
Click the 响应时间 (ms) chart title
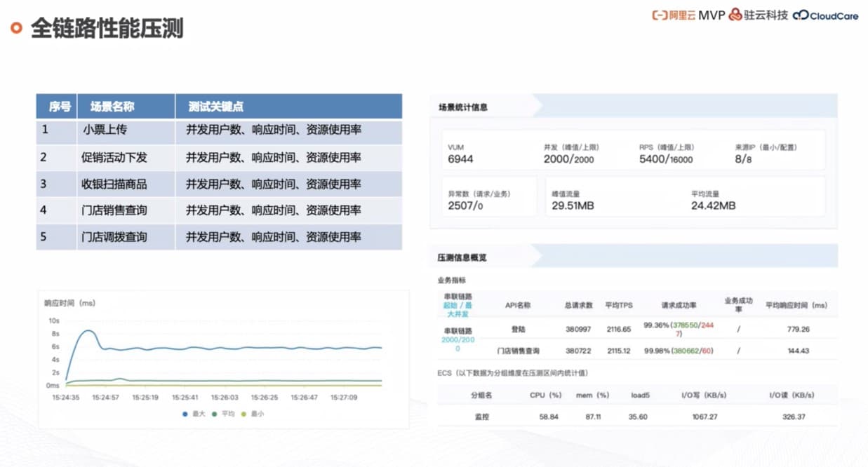click(69, 304)
